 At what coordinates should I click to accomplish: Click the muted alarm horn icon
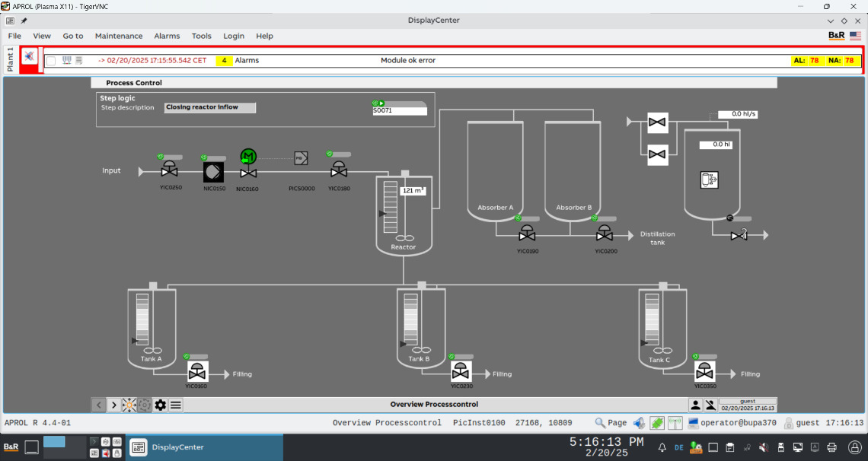click(29, 56)
